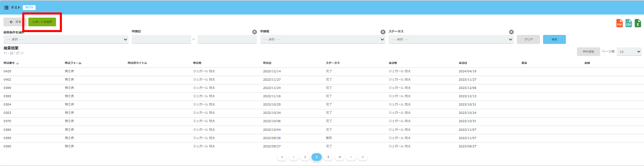Select application number 0383
This screenshot has height=166, width=644.
pos(7,113)
